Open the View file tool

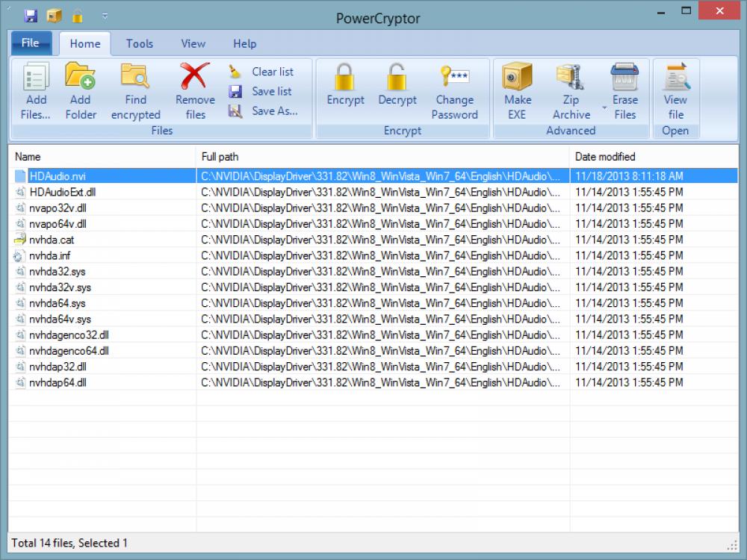(x=675, y=75)
